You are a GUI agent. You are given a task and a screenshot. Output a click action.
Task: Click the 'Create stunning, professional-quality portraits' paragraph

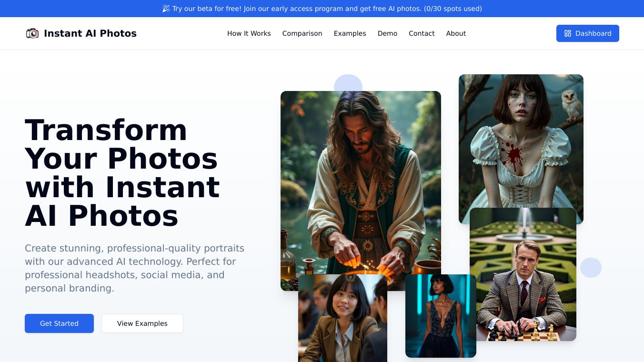pos(135,268)
